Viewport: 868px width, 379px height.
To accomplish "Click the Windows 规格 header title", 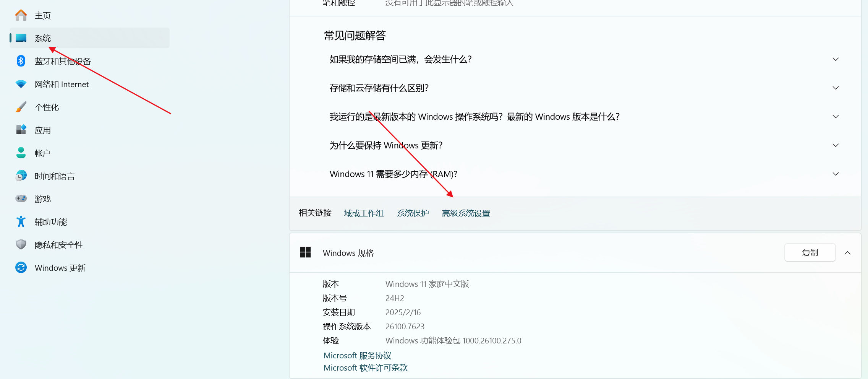I will (348, 253).
